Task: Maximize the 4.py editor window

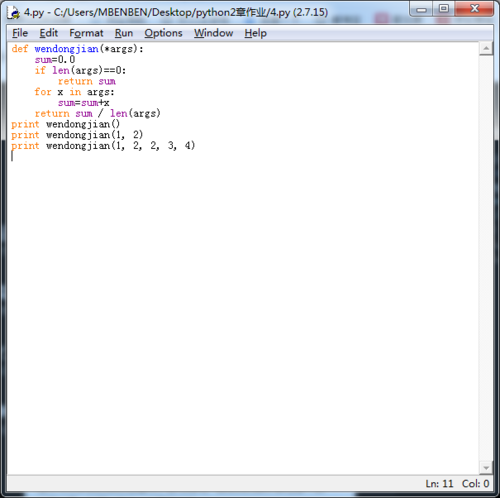Action: [x=444, y=9]
